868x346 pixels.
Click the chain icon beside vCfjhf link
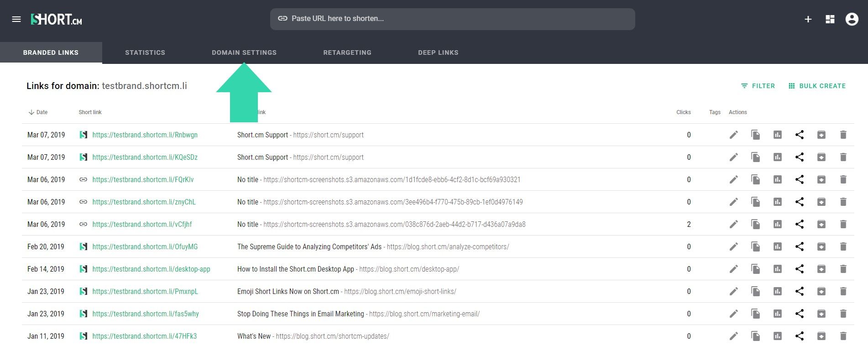pos(83,224)
